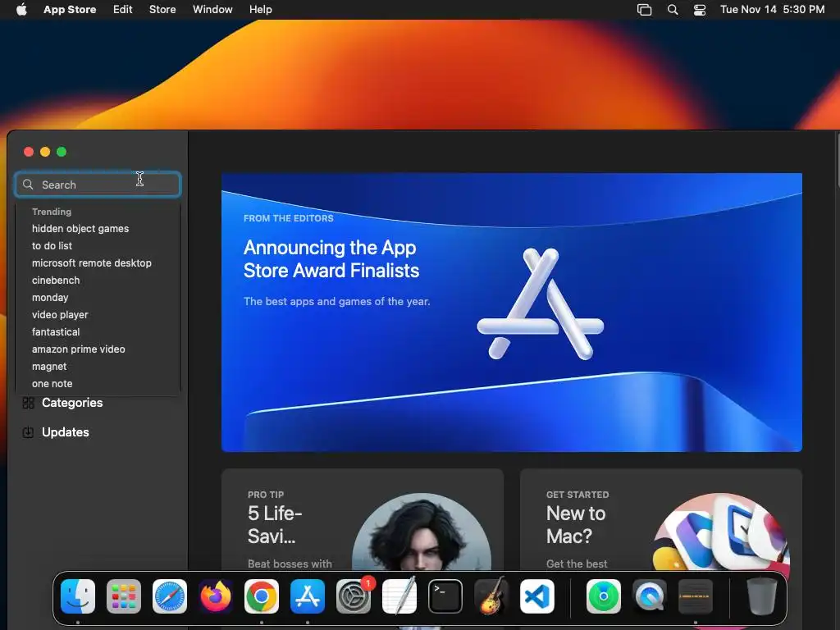Screen dimensions: 840x630
Task: Open TextEdit from the dock
Action: pyautogui.click(x=399, y=596)
